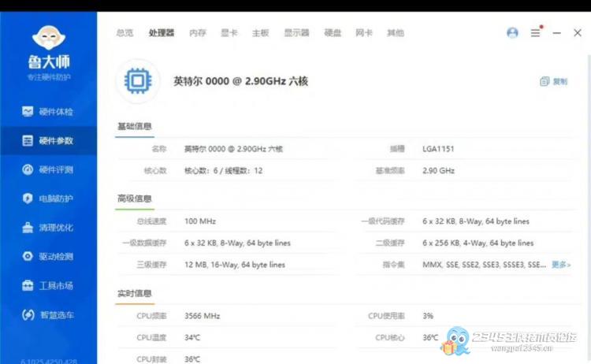The image size is (591, 364).
Task: Select the CPU usage value 3%
Action: (x=428, y=316)
